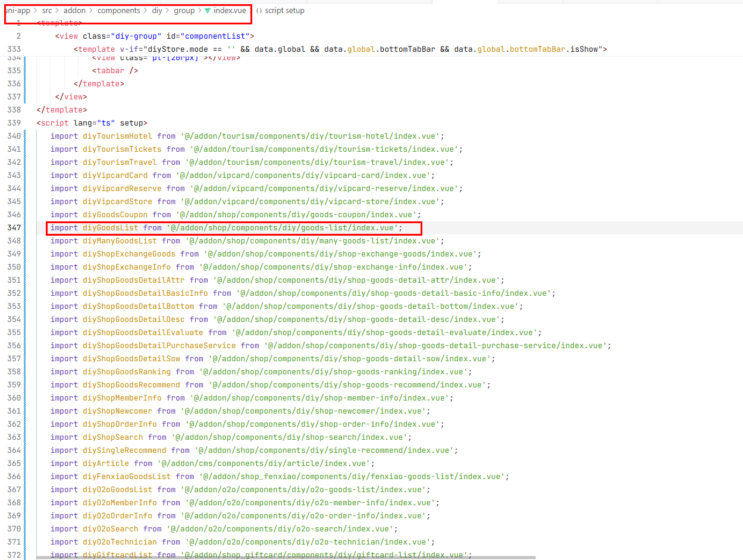
Task: Select the diy breadcrumb item
Action: coord(157,11)
